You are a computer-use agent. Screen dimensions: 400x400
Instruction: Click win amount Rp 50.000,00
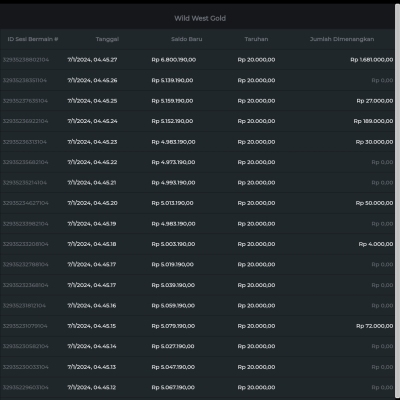[374, 203]
